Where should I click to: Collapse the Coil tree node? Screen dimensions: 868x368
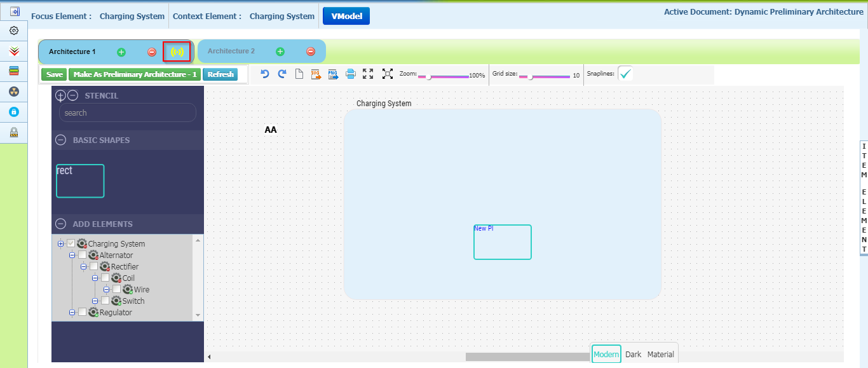(x=95, y=278)
